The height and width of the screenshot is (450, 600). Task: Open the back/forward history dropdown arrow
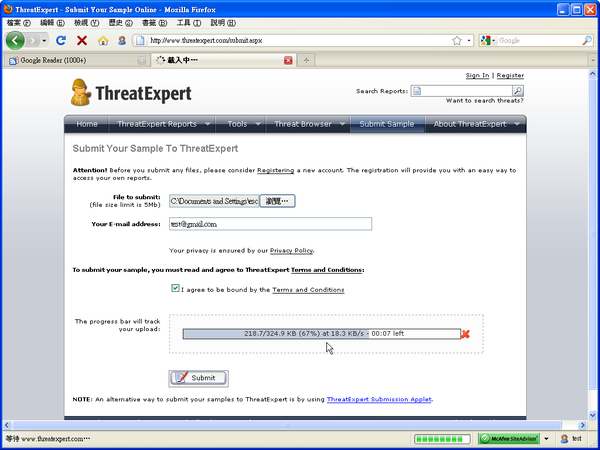[x=44, y=40]
